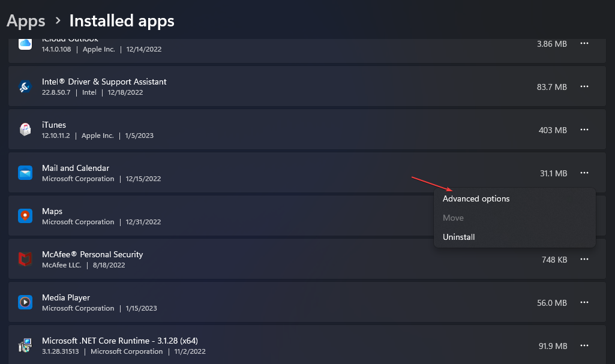This screenshot has height=364, width=615.
Task: Click the Microsoft .NET Core Runtime icon
Action: [25, 346]
